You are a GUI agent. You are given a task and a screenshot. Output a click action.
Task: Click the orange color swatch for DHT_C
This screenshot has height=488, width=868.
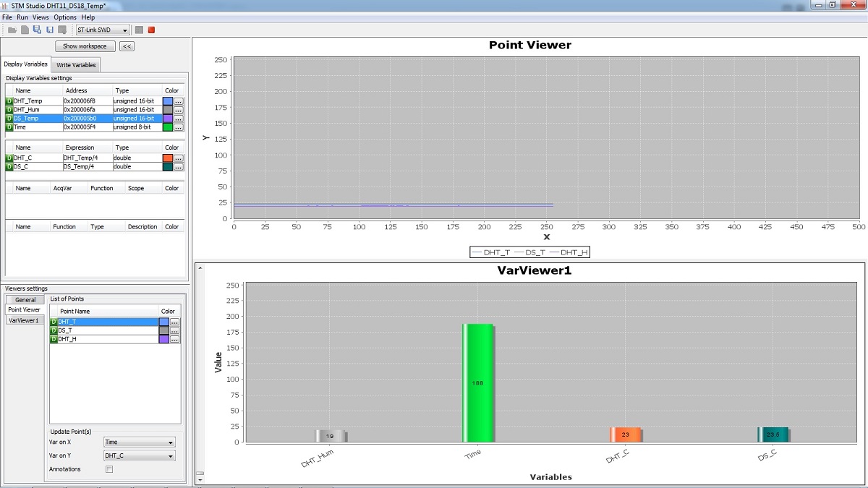(168, 158)
